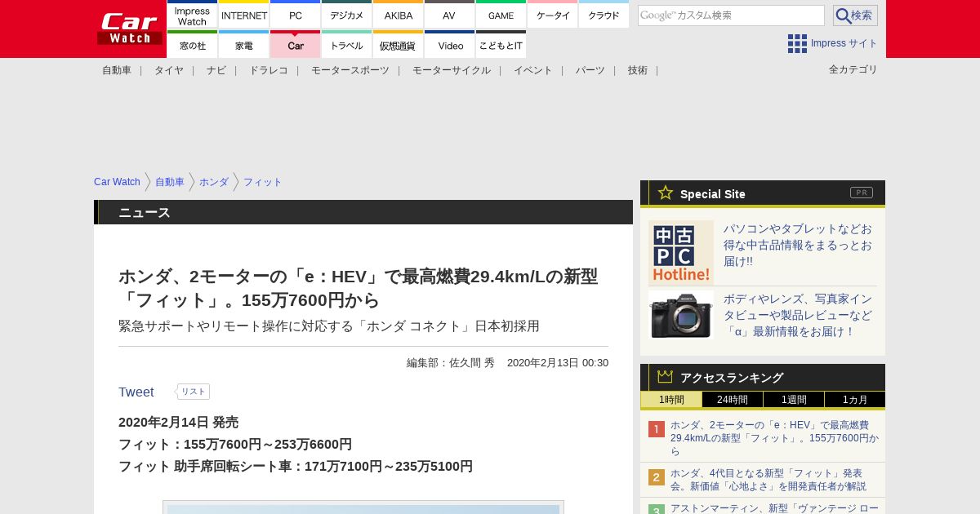Open the GAME Watch tab
Viewport: 980px width, 514px height.
point(501,15)
